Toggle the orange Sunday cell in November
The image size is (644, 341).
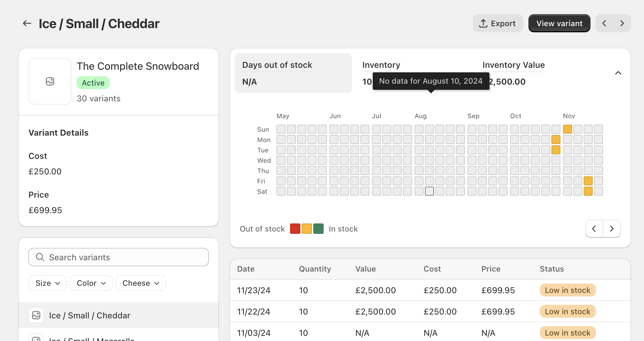pos(568,129)
